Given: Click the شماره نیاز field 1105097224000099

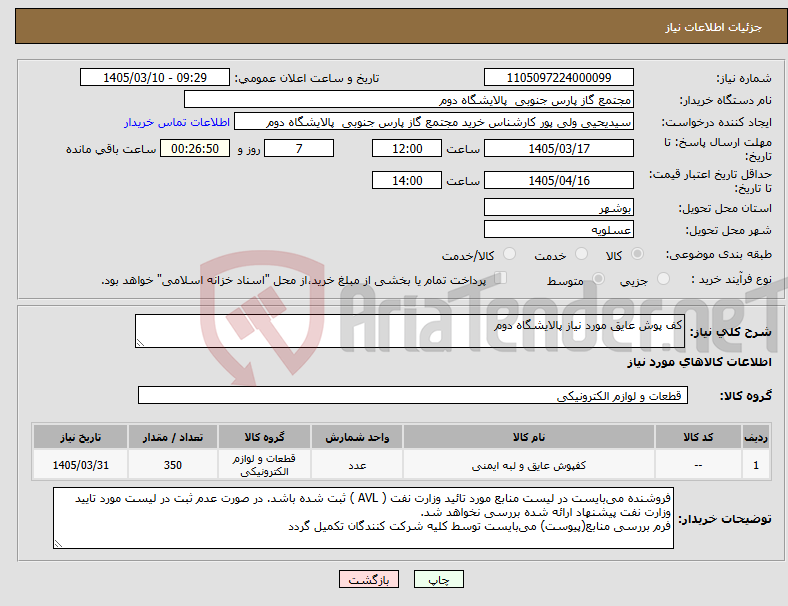Looking at the screenshot, I should [558, 77].
